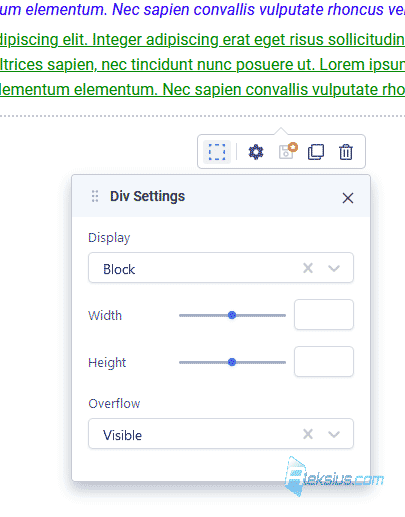Click the Div Settings panel title
This screenshot has width=405, height=517.
click(x=147, y=196)
